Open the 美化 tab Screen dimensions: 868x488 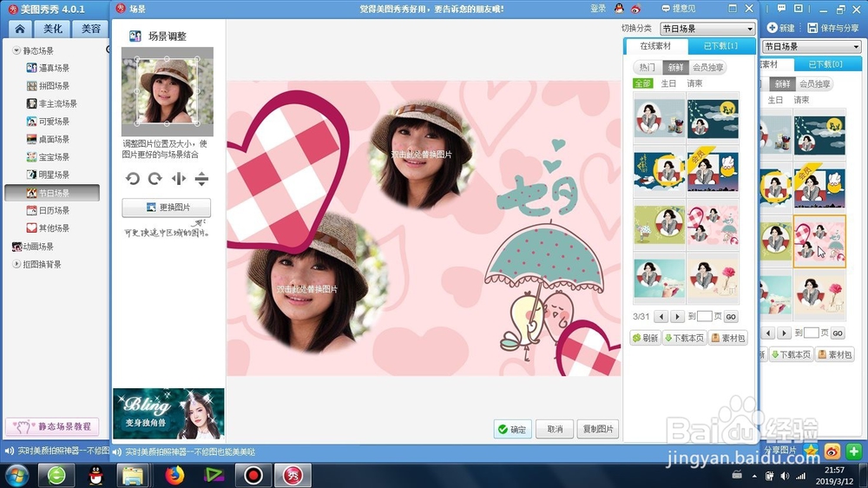pos(53,29)
